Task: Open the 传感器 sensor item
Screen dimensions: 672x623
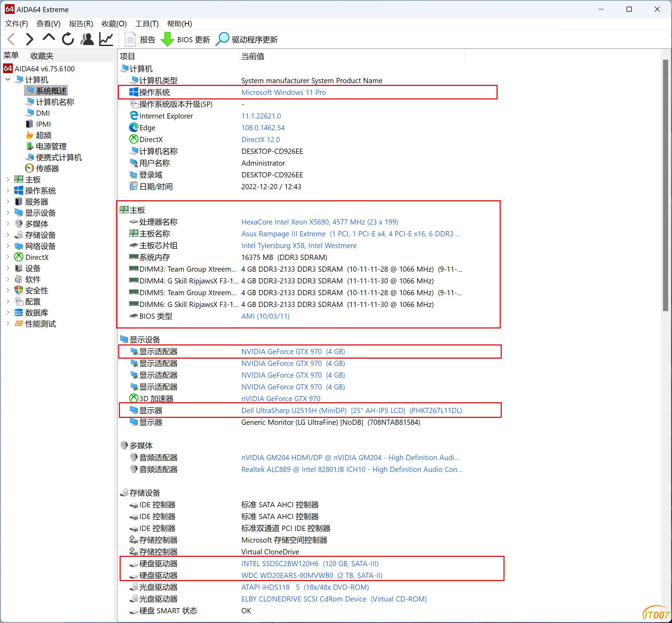Action: 47,168
